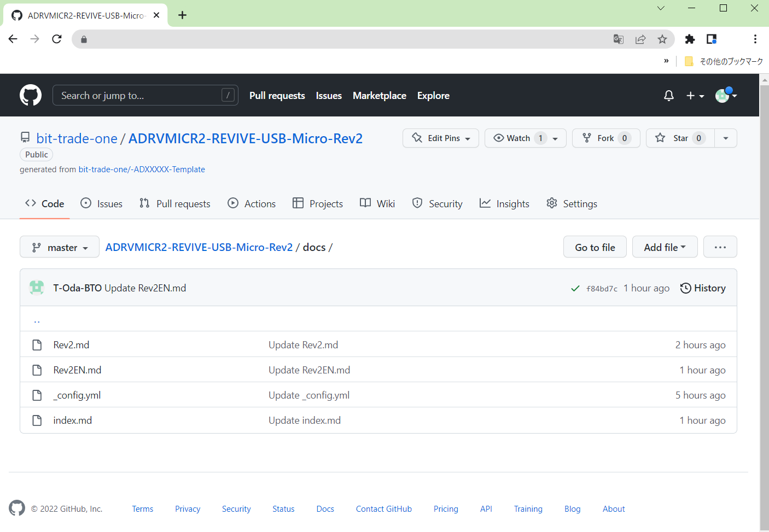Open notifications bell icon
769x532 pixels.
pyautogui.click(x=668, y=96)
